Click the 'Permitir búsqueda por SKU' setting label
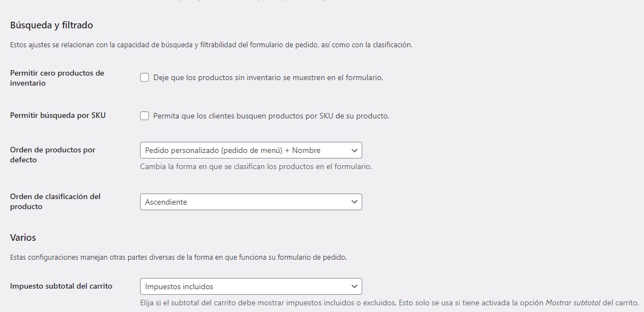Image resolution: width=644 pixels, height=312 pixels. 58,116
